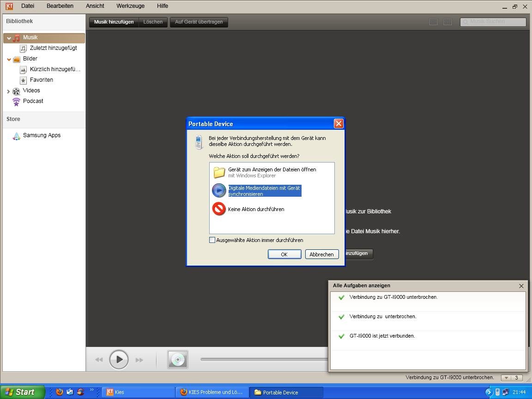Select the Favoriten text entry
Image resolution: width=532 pixels, height=399 pixels.
coord(42,80)
